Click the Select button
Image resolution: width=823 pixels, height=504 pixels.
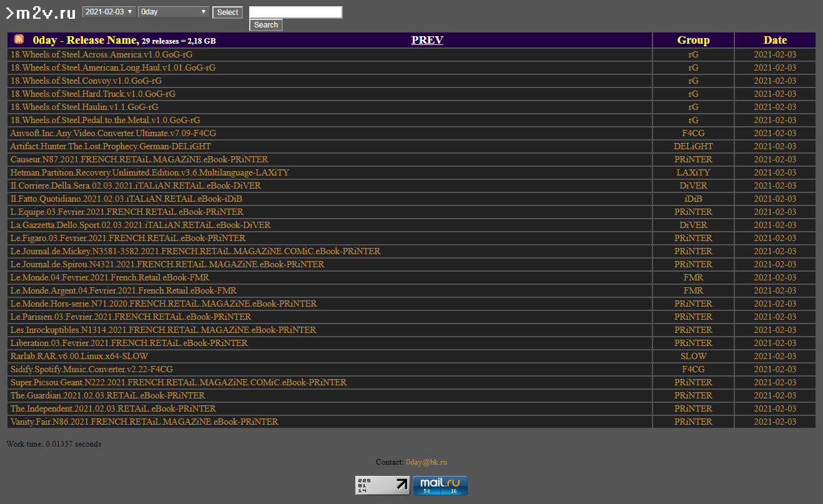click(227, 12)
